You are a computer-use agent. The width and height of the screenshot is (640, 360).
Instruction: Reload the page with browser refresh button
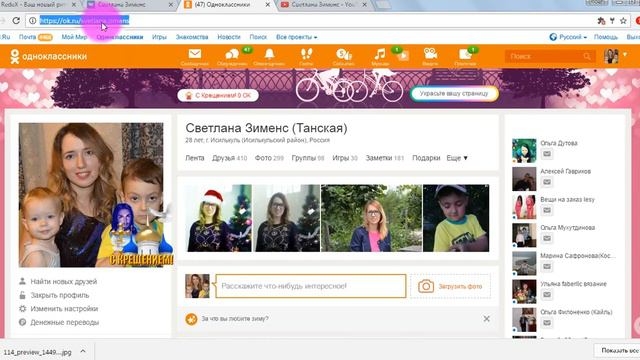(16, 20)
